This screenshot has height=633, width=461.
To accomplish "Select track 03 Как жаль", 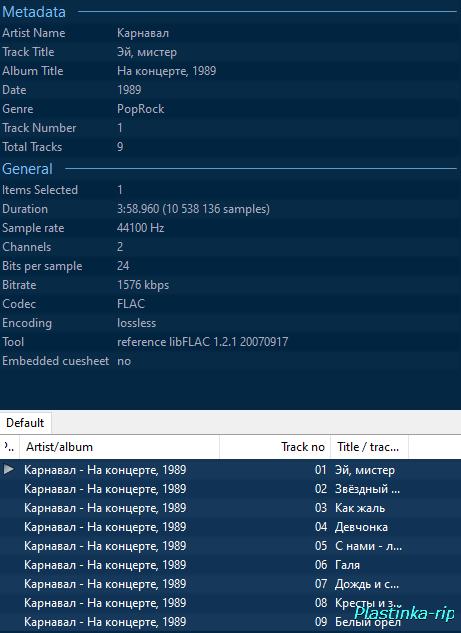I will pos(230,508).
